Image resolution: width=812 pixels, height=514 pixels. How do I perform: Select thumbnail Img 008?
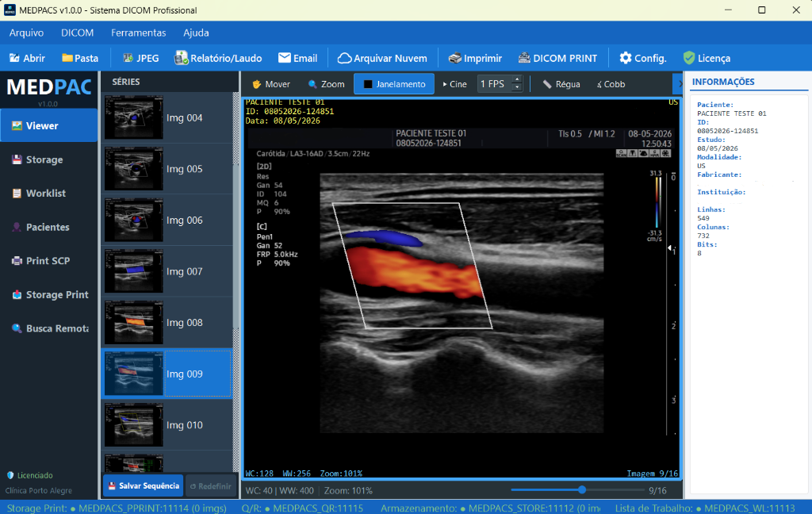[167, 322]
